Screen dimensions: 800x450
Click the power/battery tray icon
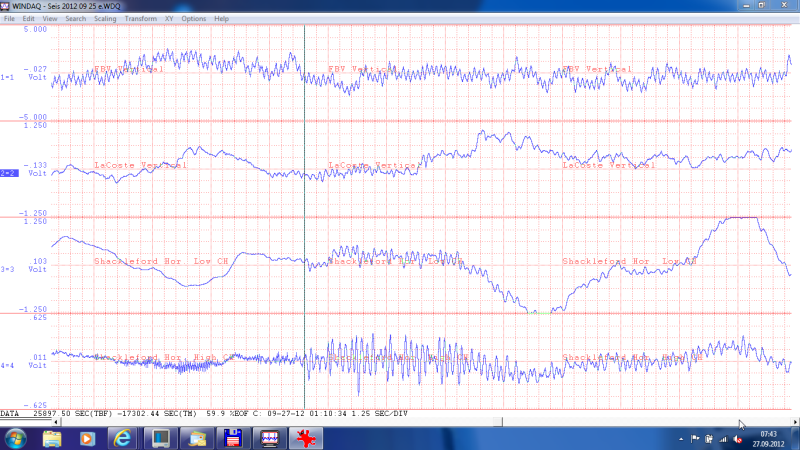pyautogui.click(x=709, y=439)
